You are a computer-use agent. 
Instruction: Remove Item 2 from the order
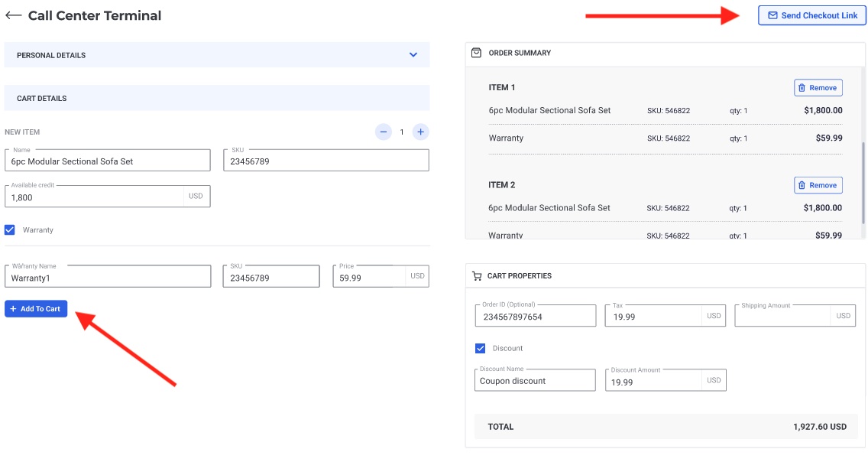click(818, 185)
